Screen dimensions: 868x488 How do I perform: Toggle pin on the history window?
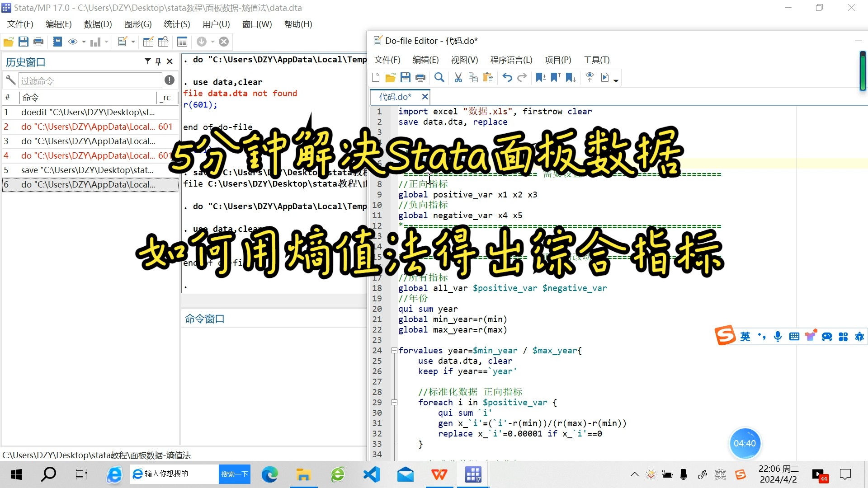(x=158, y=61)
